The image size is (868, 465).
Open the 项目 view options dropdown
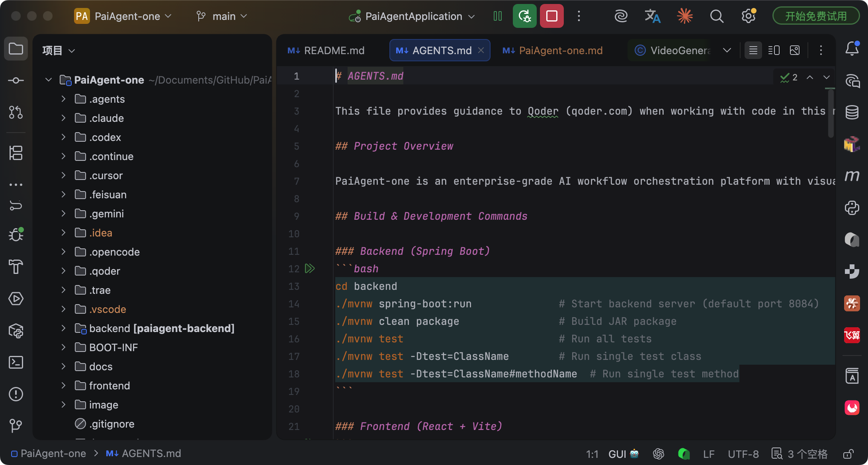click(59, 51)
